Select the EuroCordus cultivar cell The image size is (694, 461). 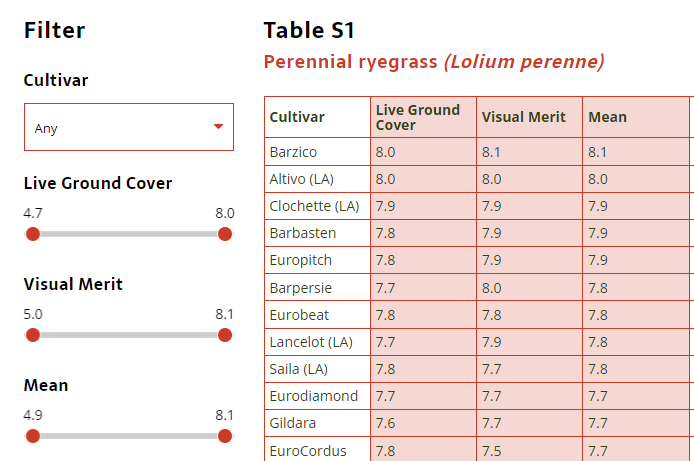[x=317, y=450]
